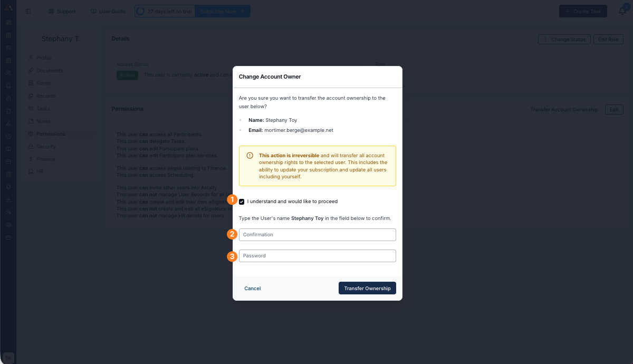
Task: Select the Security tab
Action: click(46, 147)
